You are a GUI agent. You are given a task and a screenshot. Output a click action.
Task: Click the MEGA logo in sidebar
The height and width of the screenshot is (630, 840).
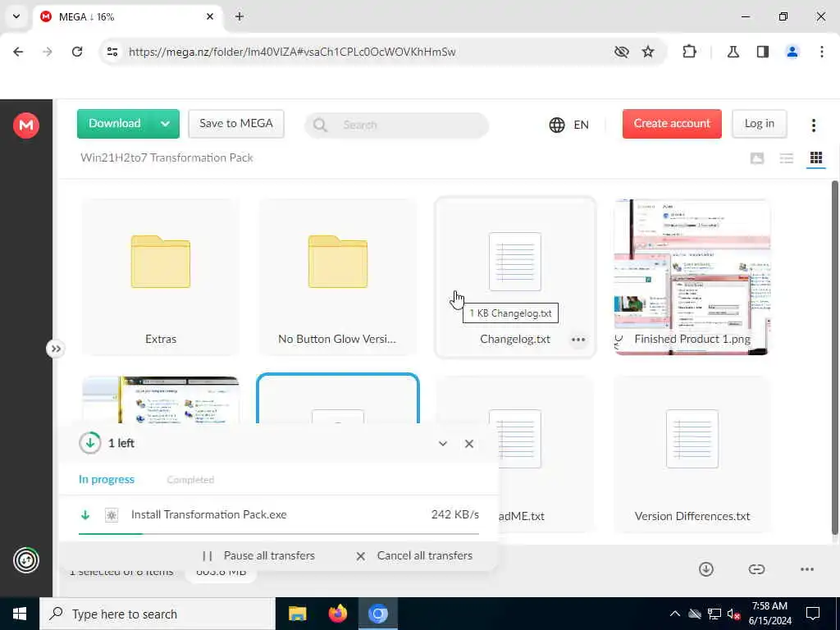(x=25, y=126)
